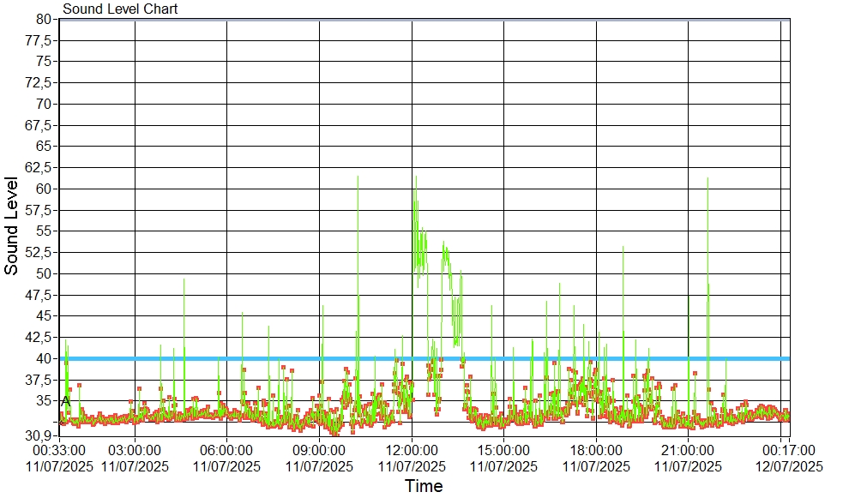Click the 15:00:00 time axis label
This screenshot has height=504, width=849.
[503, 449]
